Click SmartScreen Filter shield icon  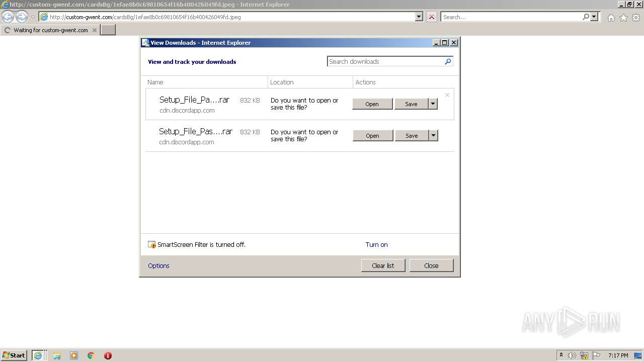tap(152, 245)
